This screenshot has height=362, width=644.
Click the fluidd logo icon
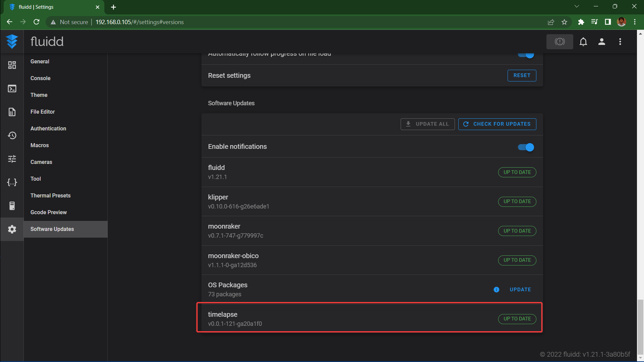12,42
